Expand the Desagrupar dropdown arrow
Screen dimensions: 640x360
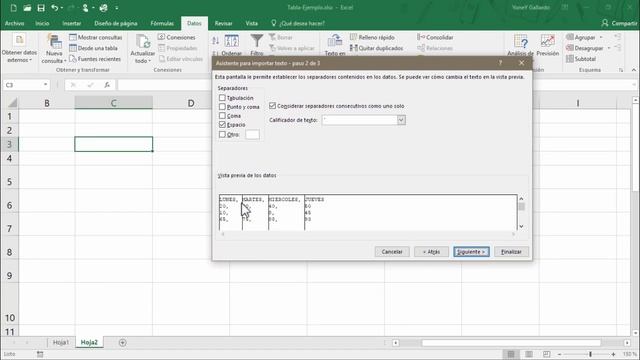coord(609,48)
